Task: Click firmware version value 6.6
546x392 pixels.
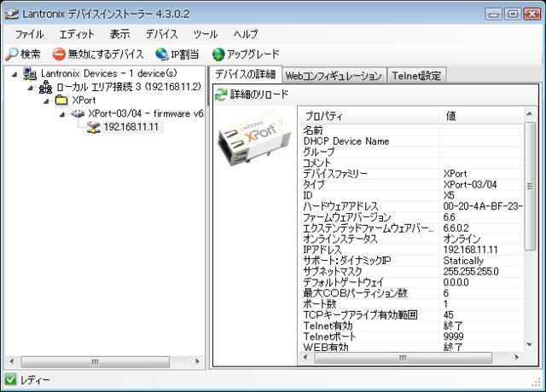Action: coord(450,217)
